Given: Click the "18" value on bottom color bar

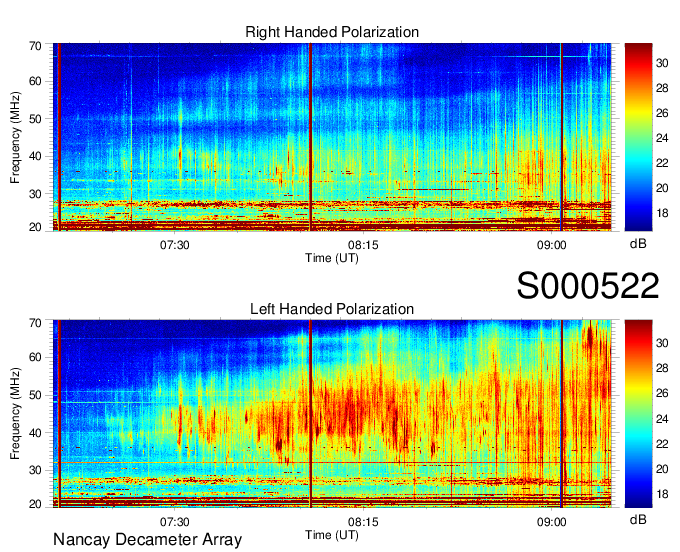Looking at the screenshot, I should [x=662, y=494].
